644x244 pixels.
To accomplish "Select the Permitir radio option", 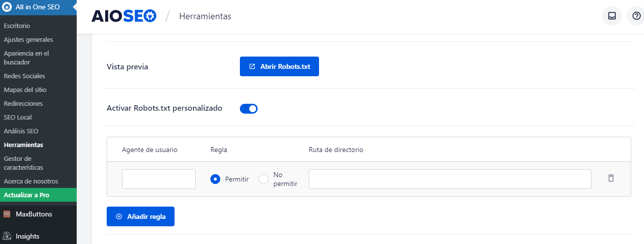I will pyautogui.click(x=215, y=179).
